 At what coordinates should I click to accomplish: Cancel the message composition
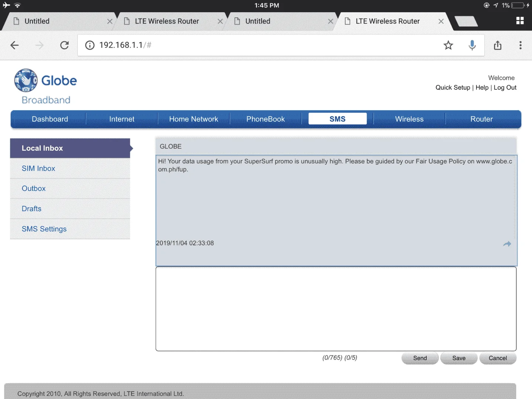click(498, 358)
